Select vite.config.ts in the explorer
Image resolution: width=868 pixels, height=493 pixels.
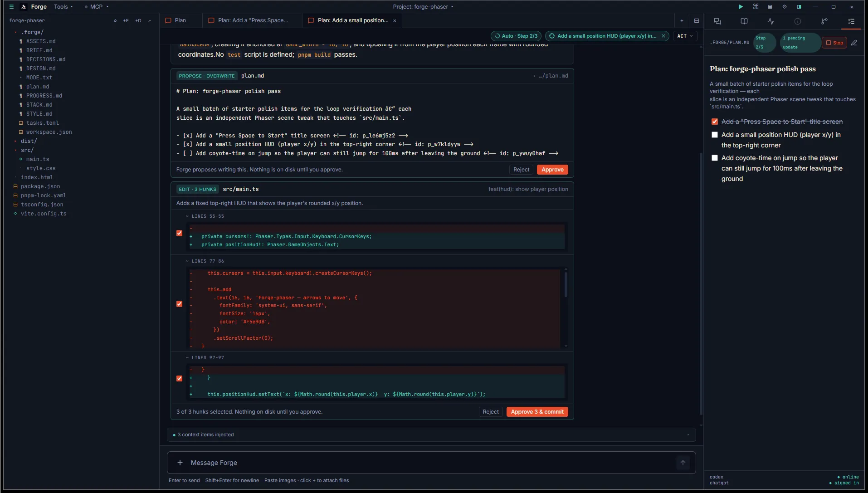tap(43, 214)
